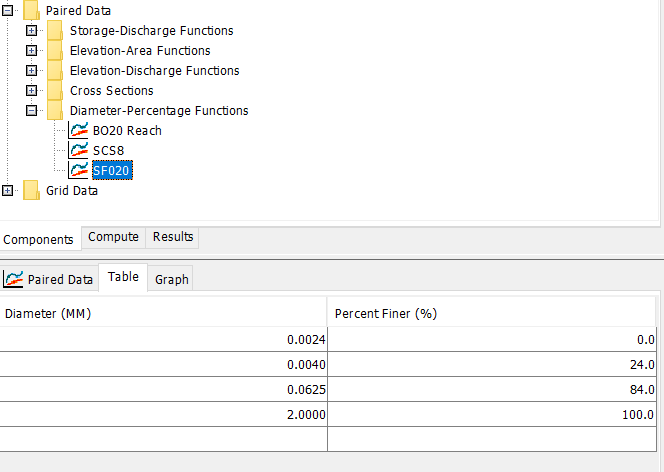The image size is (664, 472).
Task: Click the BO20 Reach paired data icon
Action: click(x=78, y=130)
